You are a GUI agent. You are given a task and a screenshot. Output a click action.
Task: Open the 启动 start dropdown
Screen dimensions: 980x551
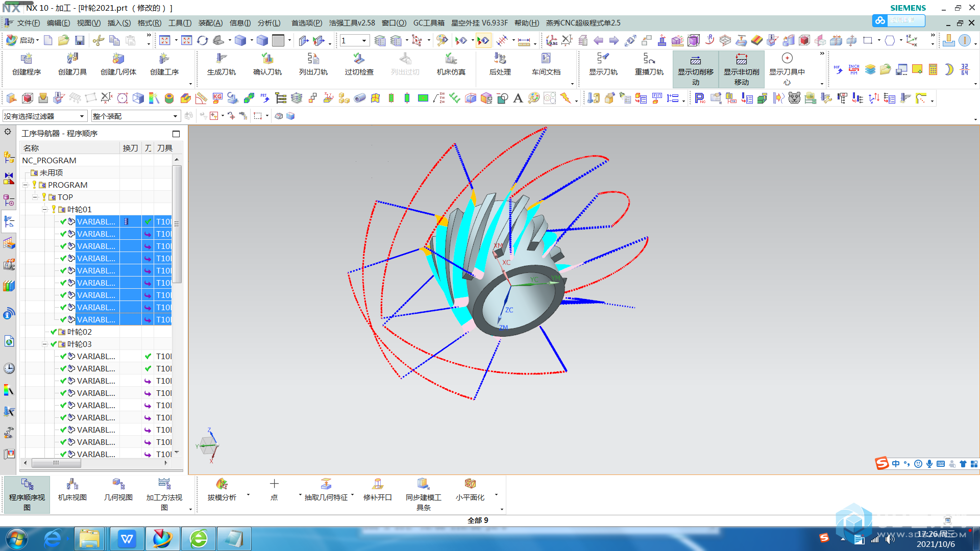click(23, 40)
